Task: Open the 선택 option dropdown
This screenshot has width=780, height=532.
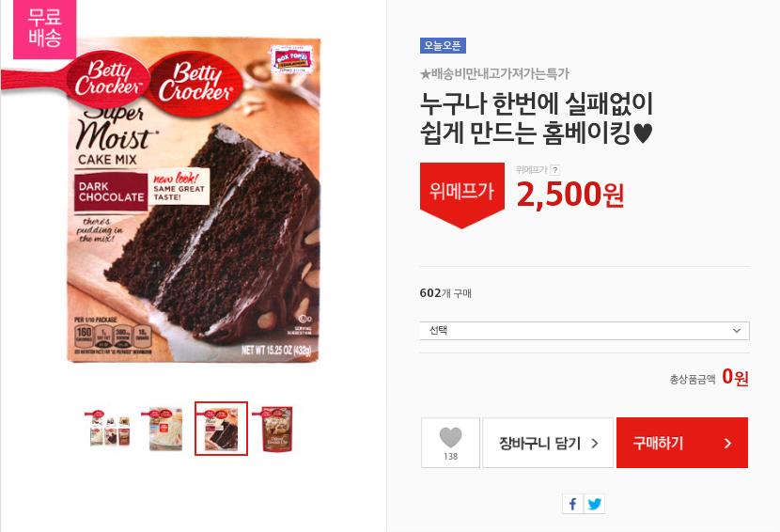Action: pos(585,331)
